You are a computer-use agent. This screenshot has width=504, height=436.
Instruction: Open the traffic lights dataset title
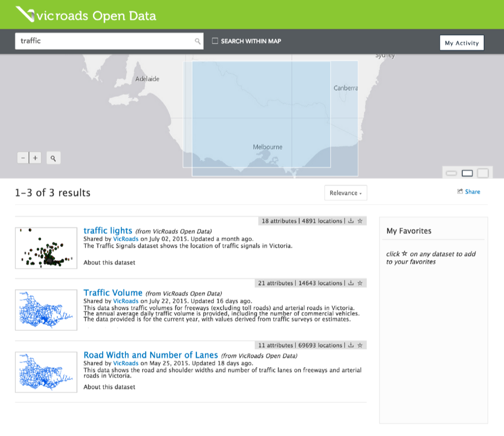point(108,230)
